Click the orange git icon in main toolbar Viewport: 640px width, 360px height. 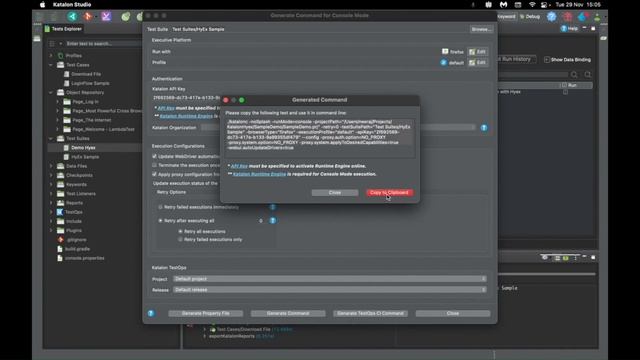pos(87,16)
